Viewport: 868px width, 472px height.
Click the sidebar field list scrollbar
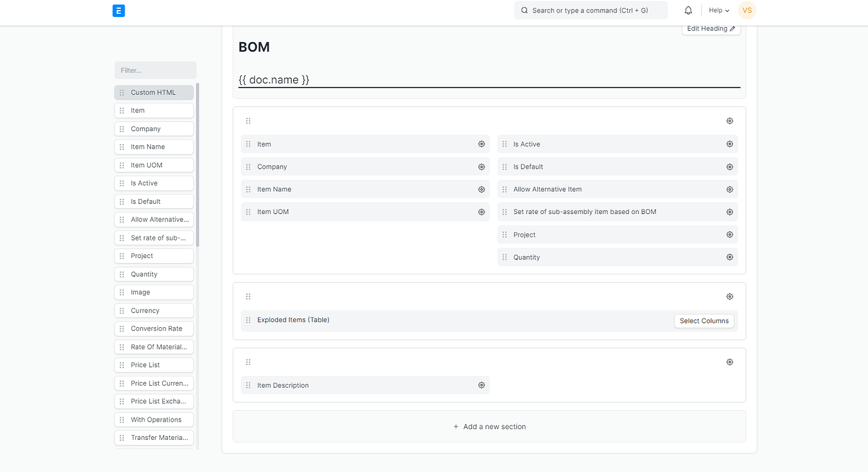198,164
